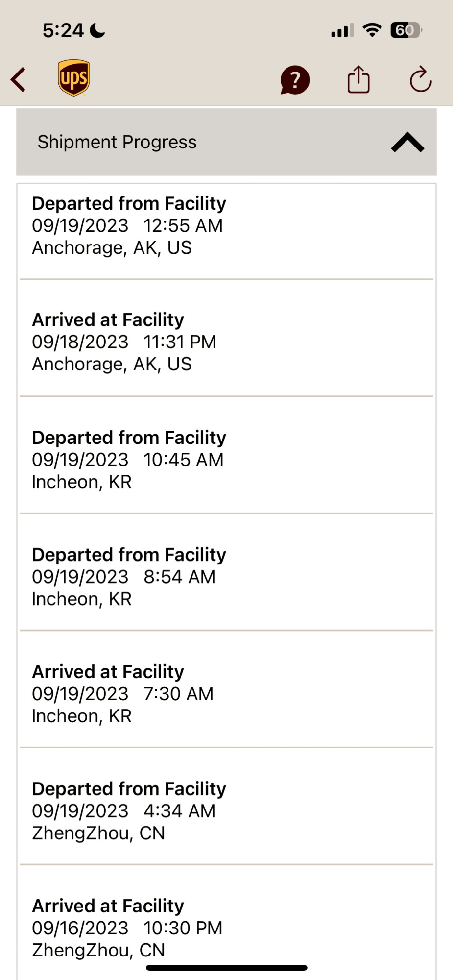Tap the home indicator bar
This screenshot has width=453, height=980.
[x=227, y=968]
